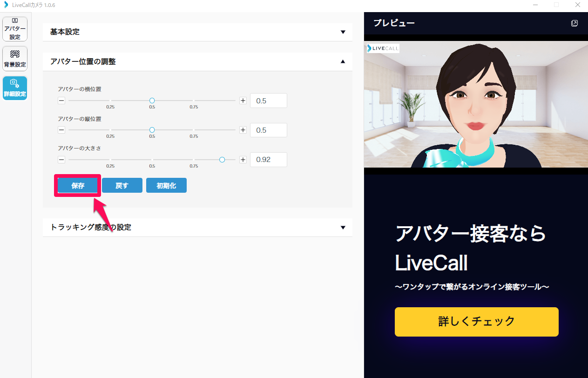
Task: Click the アバターの縦位置 slider handle
Action: point(152,130)
